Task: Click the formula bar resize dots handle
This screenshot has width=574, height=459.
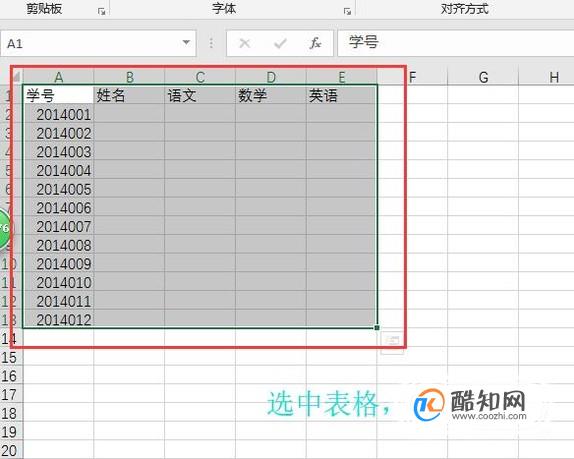Action: click(211, 43)
